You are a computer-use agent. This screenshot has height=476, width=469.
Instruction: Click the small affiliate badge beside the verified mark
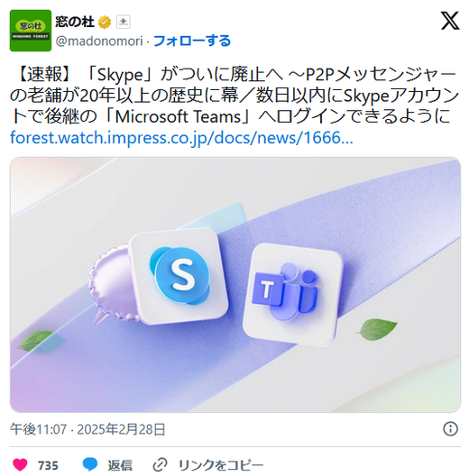[x=124, y=22]
